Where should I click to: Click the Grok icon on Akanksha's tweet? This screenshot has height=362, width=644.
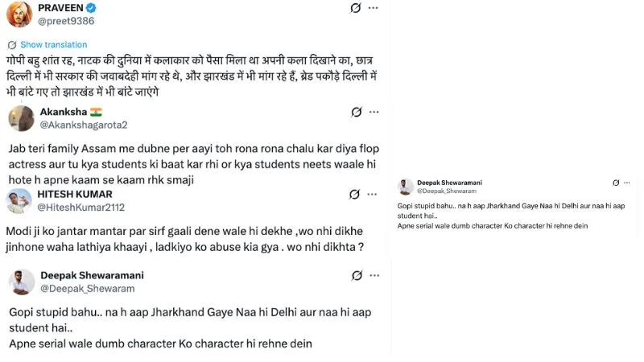point(356,112)
